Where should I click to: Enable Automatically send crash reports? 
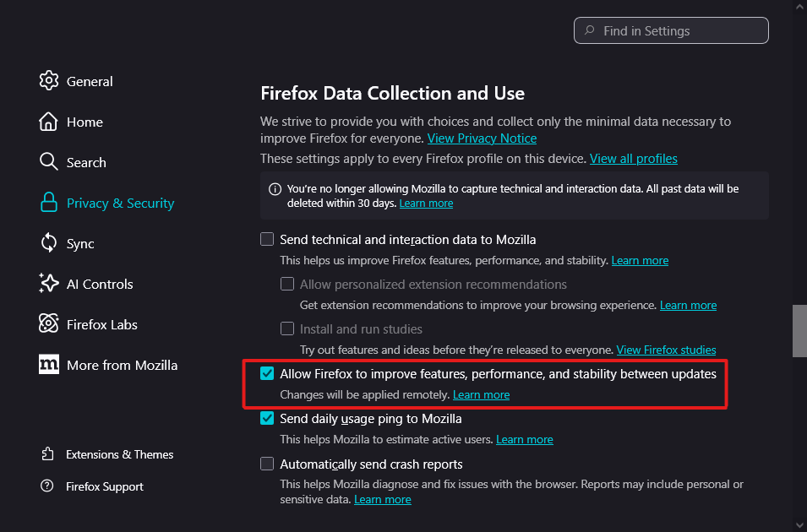267,464
